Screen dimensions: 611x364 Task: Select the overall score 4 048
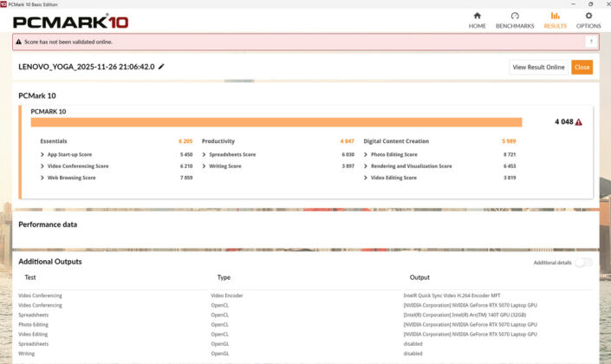coord(564,122)
